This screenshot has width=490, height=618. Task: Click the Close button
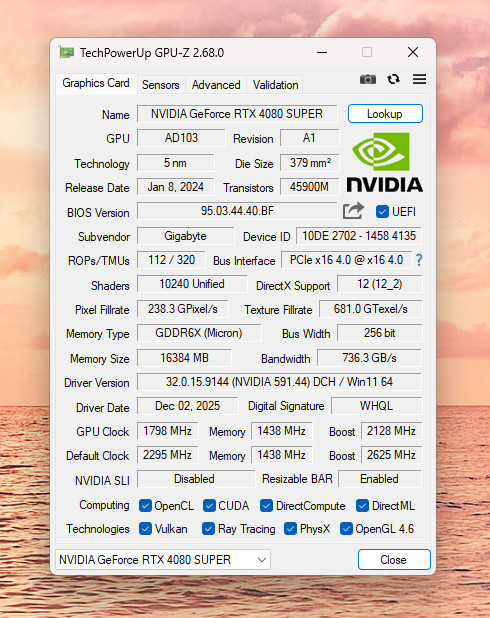(394, 560)
